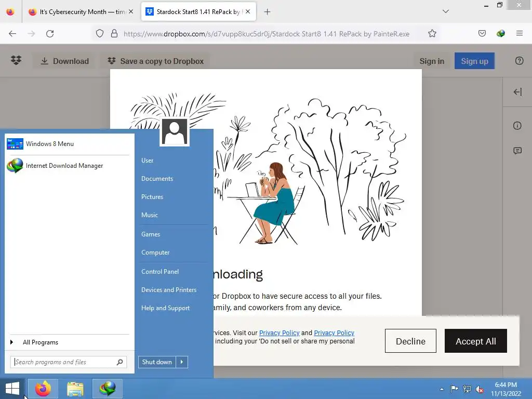Click the Sign up button
This screenshot has width=532, height=399.
coord(474,61)
